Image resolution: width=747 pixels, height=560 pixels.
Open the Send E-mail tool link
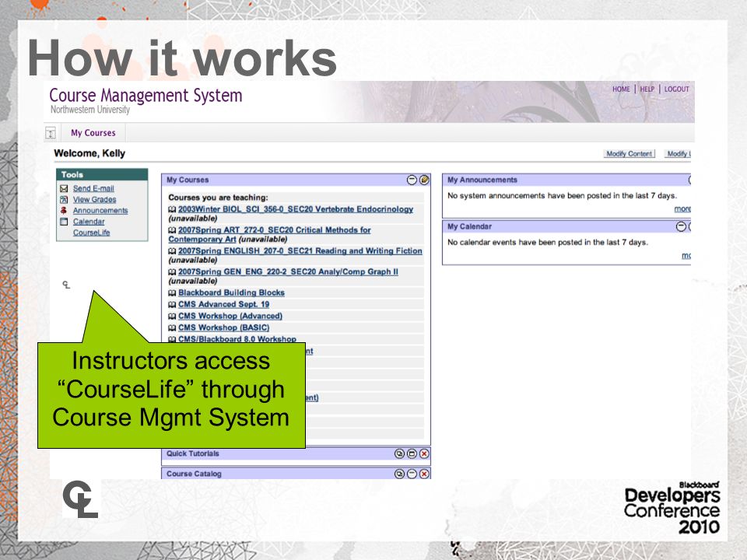tap(93, 188)
